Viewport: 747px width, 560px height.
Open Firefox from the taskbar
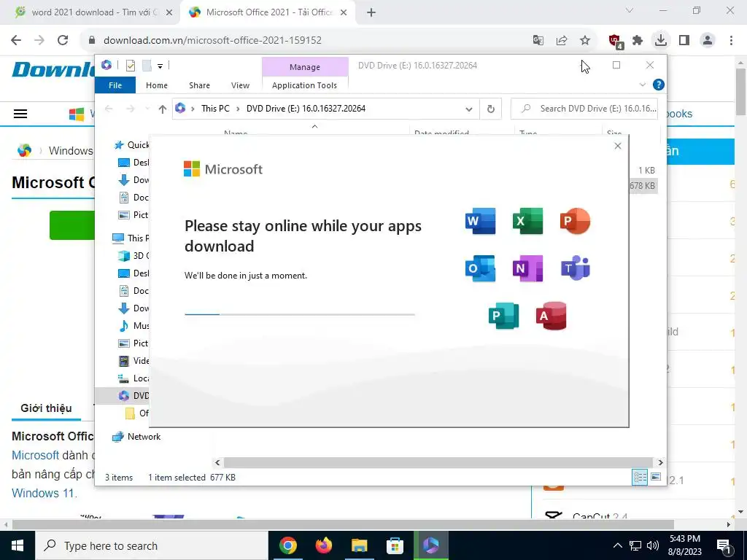point(324,545)
